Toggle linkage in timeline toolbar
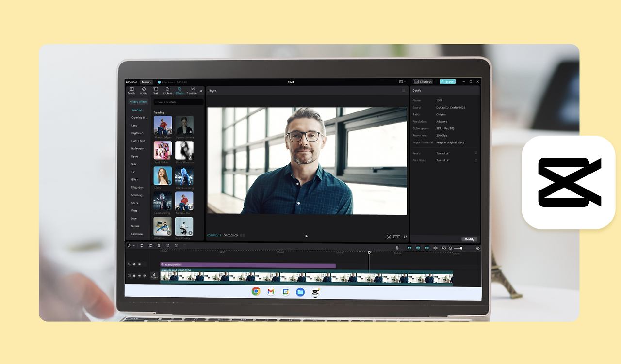 pos(427,248)
